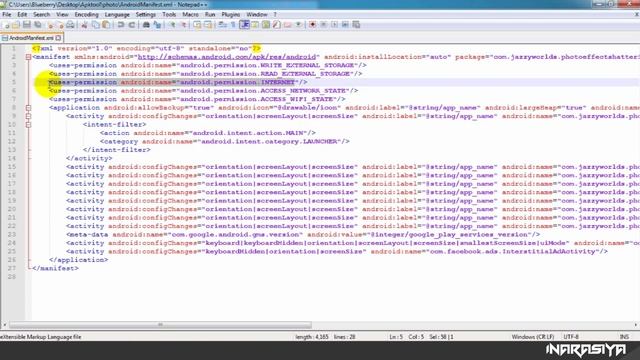Open the Run menu
Image resolution: width=640 pixels, height=360 pixels.
(x=210, y=15)
